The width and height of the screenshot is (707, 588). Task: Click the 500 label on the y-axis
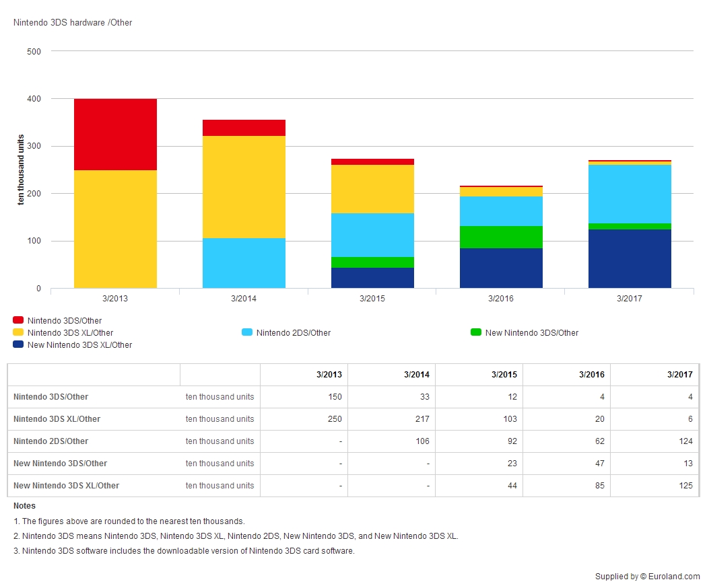tap(34, 51)
